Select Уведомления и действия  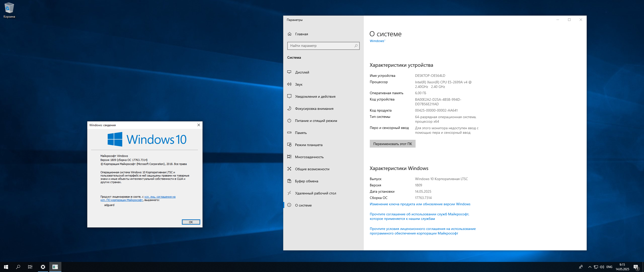(x=324, y=96)
